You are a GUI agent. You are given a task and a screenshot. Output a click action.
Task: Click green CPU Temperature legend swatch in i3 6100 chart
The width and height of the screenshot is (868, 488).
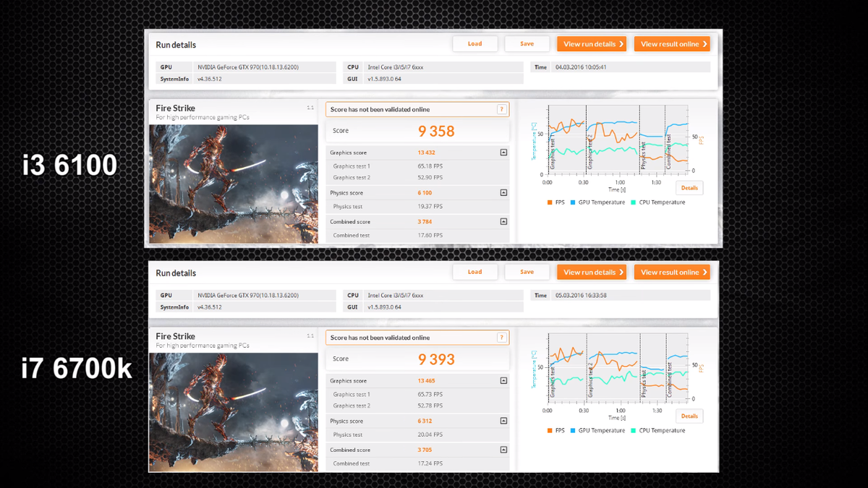click(x=634, y=202)
